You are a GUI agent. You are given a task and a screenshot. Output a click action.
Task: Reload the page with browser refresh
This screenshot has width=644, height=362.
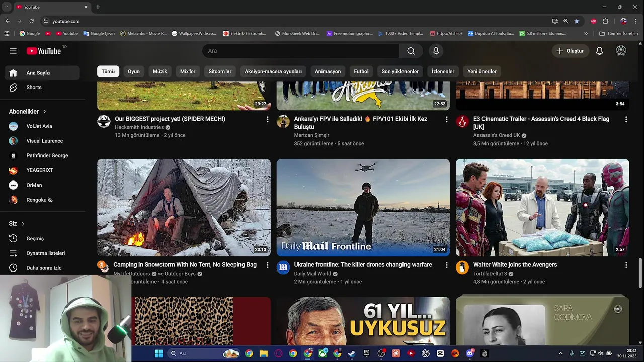coord(31,21)
